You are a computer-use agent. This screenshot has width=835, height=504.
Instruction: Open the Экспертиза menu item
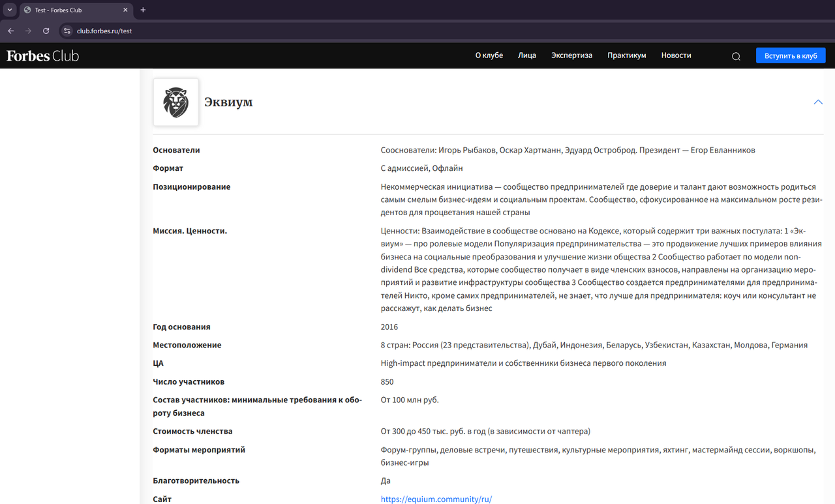[x=571, y=55]
